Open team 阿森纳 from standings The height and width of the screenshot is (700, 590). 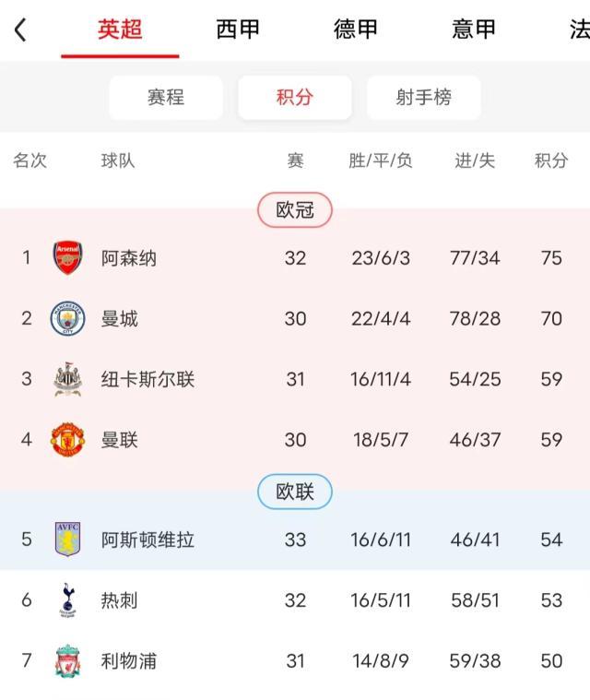(129, 258)
